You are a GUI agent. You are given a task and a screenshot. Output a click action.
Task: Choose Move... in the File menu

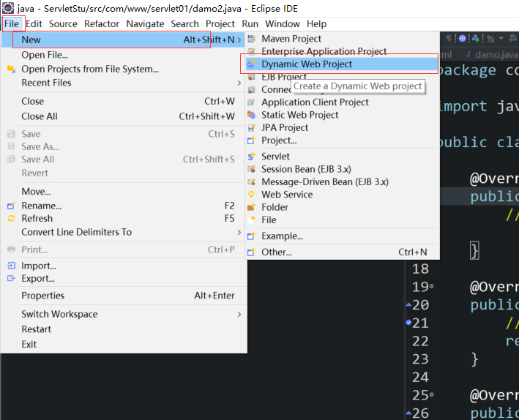coord(124,192)
